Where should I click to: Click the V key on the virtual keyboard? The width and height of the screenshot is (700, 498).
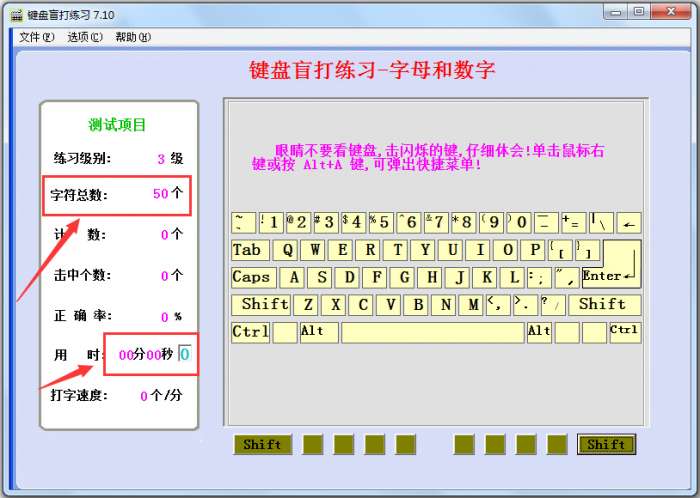point(390,305)
